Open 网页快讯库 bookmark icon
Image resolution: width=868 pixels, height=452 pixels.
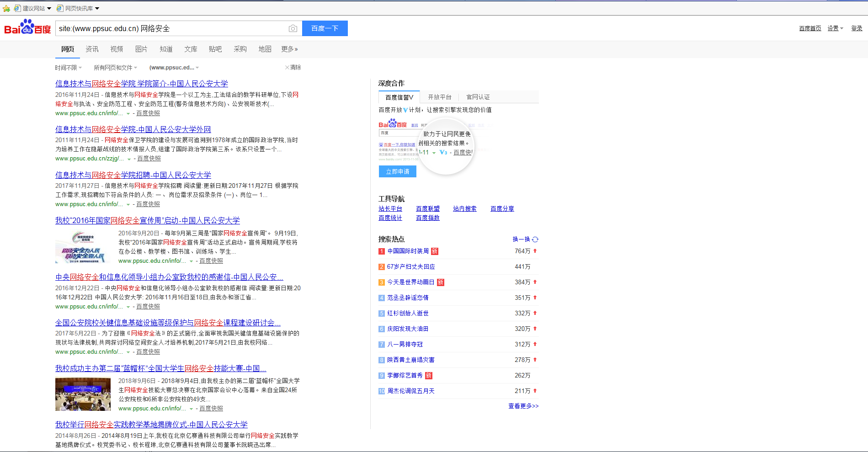click(60, 8)
